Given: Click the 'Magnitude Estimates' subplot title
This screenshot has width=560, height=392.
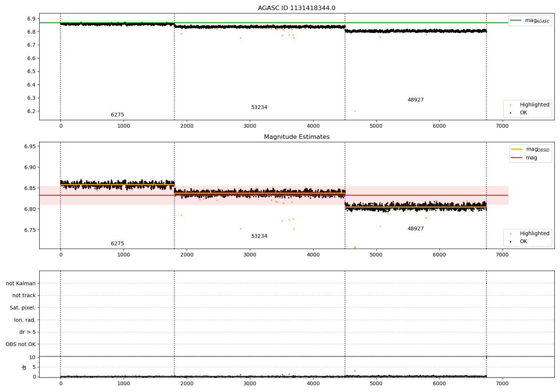Looking at the screenshot, I should tap(296, 137).
